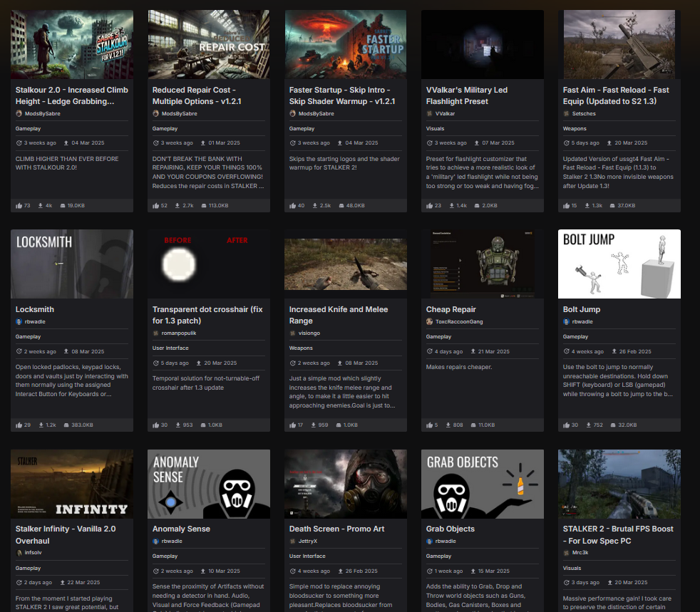Image resolution: width=700 pixels, height=612 pixels.
Task: Click author rbwadle under Locksmith
Action: point(35,321)
